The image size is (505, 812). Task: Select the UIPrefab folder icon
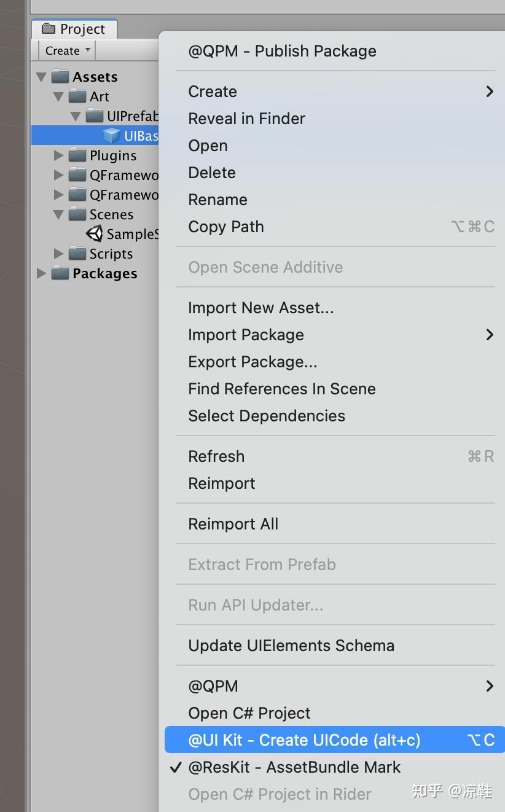coord(95,115)
